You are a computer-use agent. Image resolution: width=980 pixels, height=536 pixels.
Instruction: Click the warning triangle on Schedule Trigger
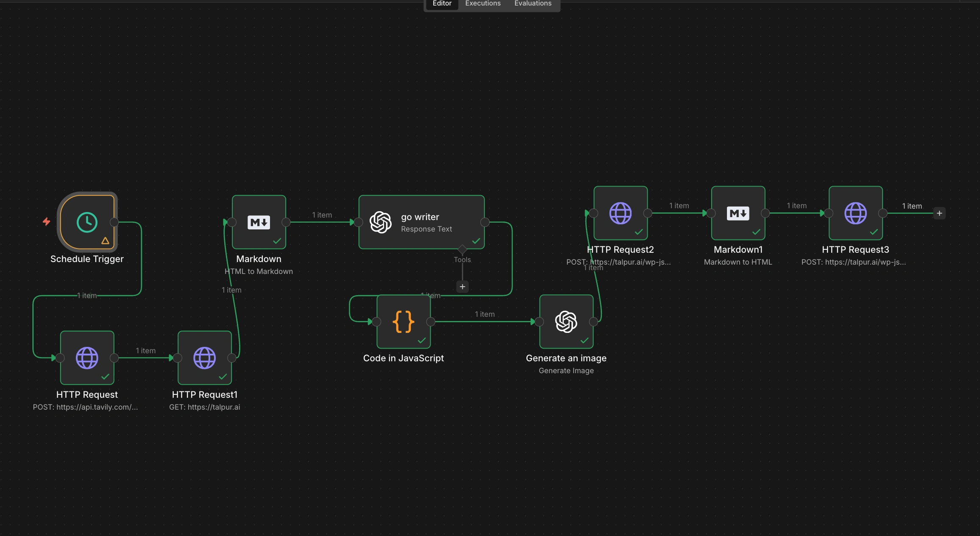105,241
